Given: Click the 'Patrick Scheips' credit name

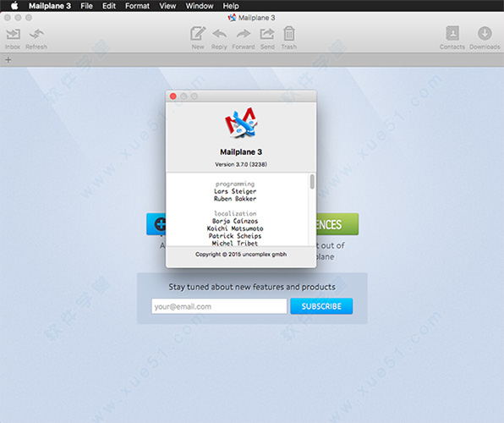Looking at the screenshot, I should tap(235, 236).
